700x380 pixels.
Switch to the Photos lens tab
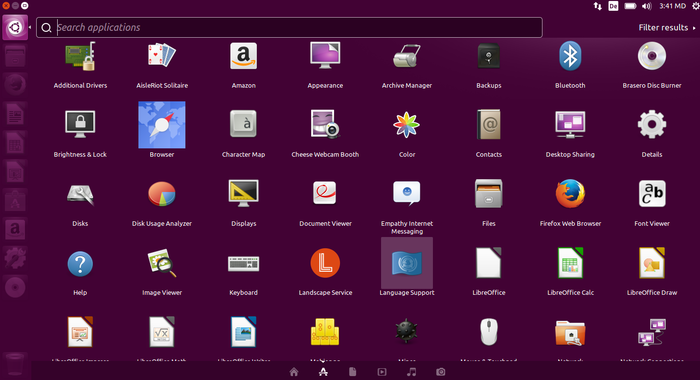coord(441,372)
